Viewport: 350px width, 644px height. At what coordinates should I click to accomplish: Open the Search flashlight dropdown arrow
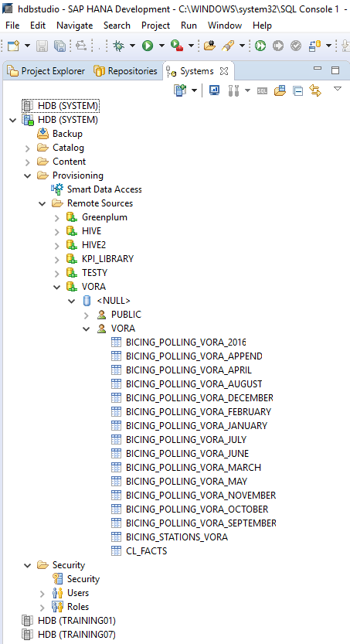coord(242,46)
